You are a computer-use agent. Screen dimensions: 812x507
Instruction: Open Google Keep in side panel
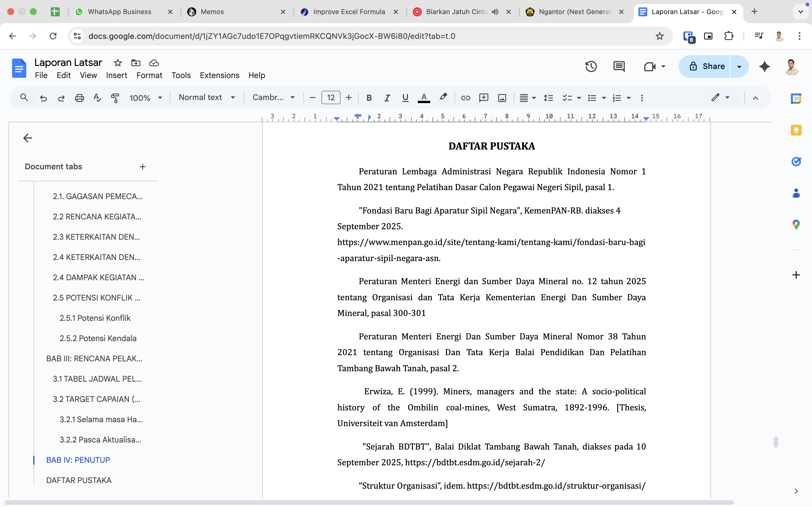[x=796, y=130]
